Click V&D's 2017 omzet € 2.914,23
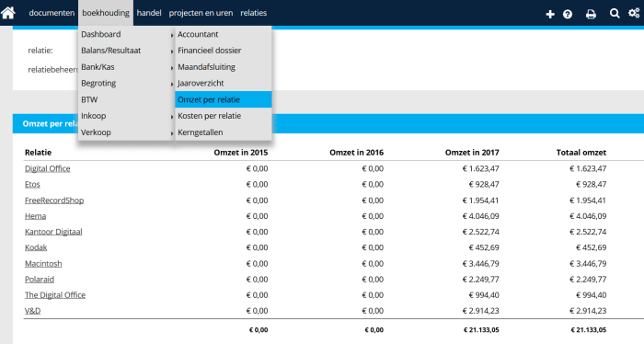 (x=480, y=311)
